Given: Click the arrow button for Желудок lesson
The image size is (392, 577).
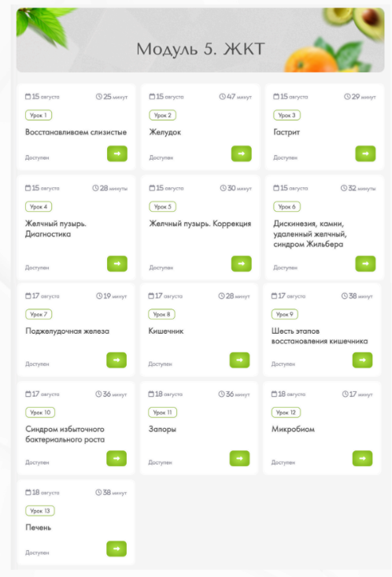Looking at the screenshot, I should coord(241,153).
